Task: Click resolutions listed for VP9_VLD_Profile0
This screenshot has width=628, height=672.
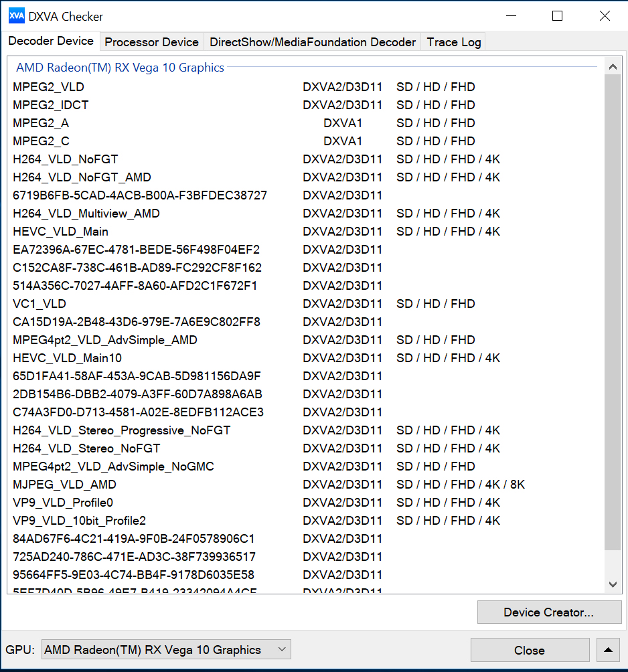Action: pos(448,502)
